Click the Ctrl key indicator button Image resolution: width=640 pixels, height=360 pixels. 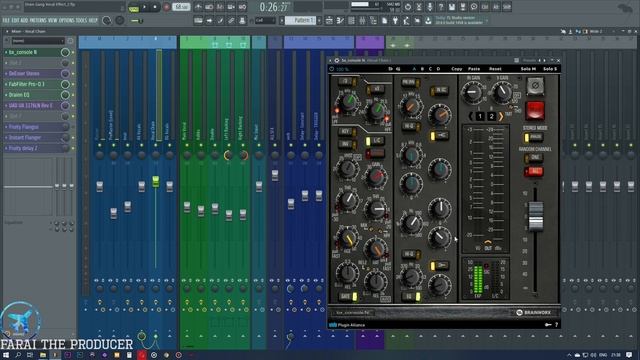pos(485,7)
